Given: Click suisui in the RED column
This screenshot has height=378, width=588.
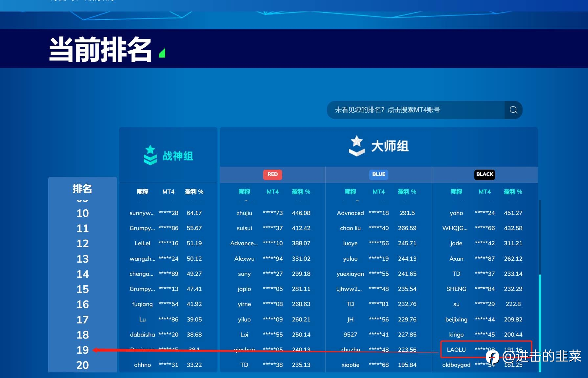Looking at the screenshot, I should tap(244, 228).
